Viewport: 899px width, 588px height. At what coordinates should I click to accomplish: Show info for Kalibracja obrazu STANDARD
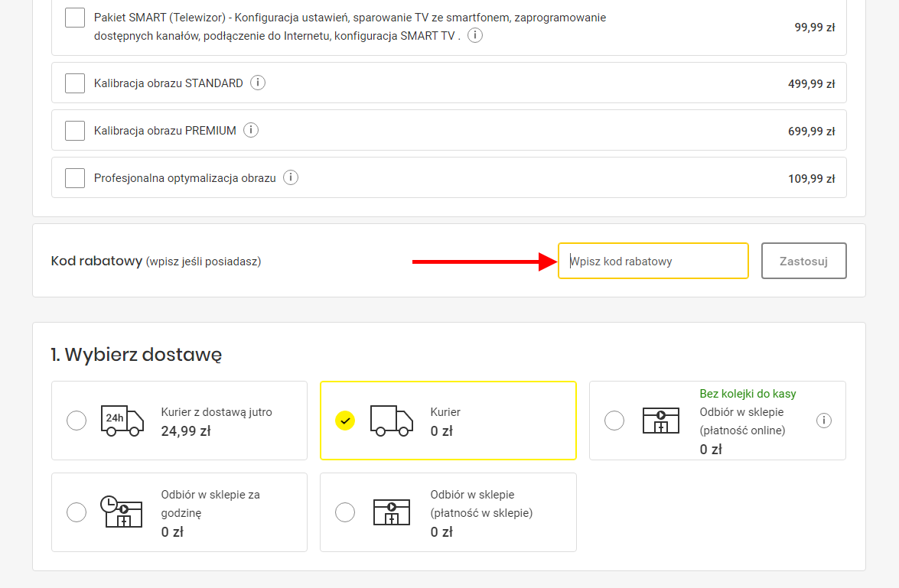tap(258, 83)
